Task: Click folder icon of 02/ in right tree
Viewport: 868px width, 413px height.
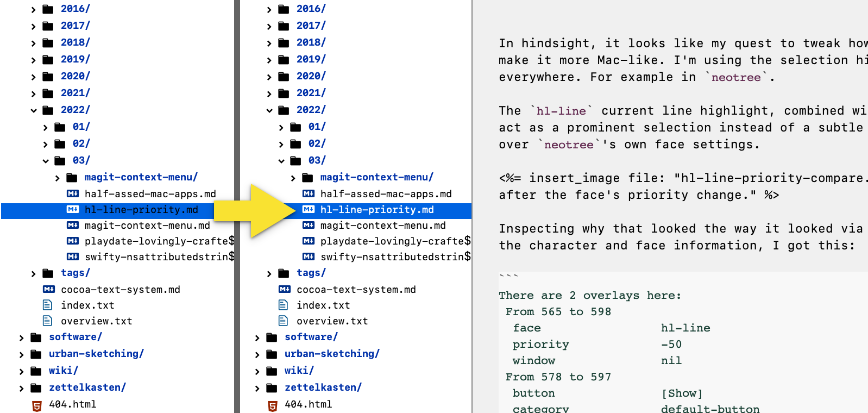Action: point(295,143)
